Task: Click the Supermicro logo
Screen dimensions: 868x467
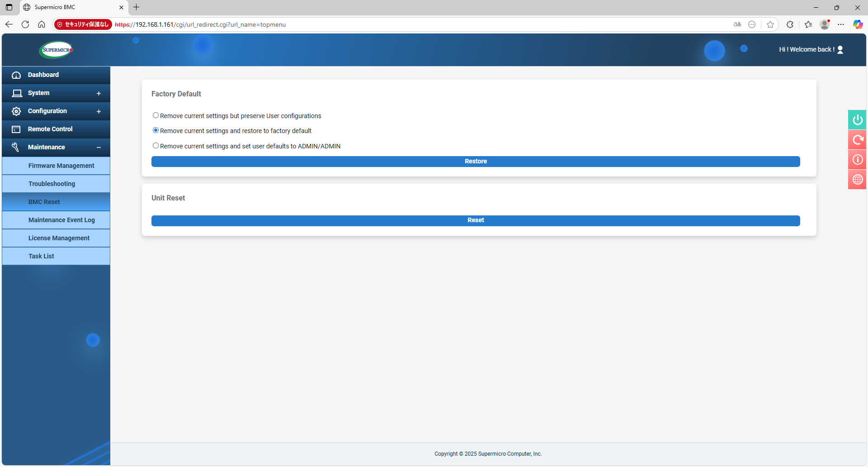Action: pyautogui.click(x=56, y=50)
